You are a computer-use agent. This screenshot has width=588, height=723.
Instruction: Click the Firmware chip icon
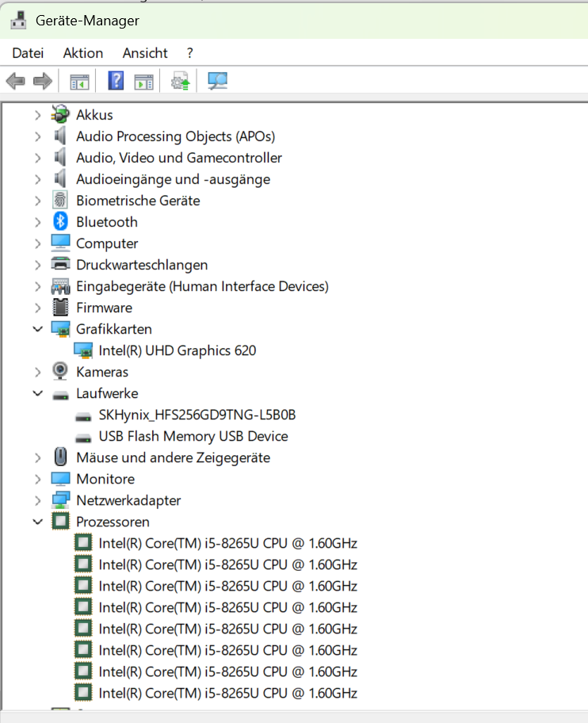(60, 308)
